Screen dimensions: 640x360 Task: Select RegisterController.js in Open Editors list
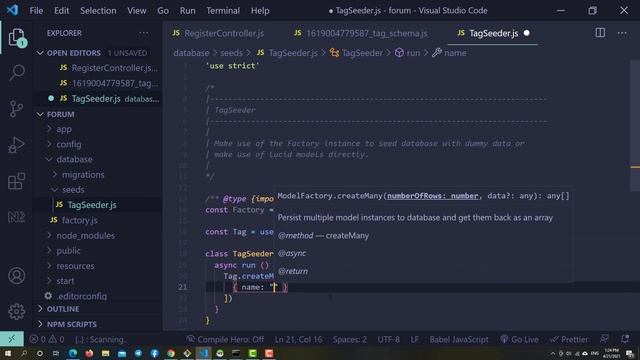(x=114, y=68)
